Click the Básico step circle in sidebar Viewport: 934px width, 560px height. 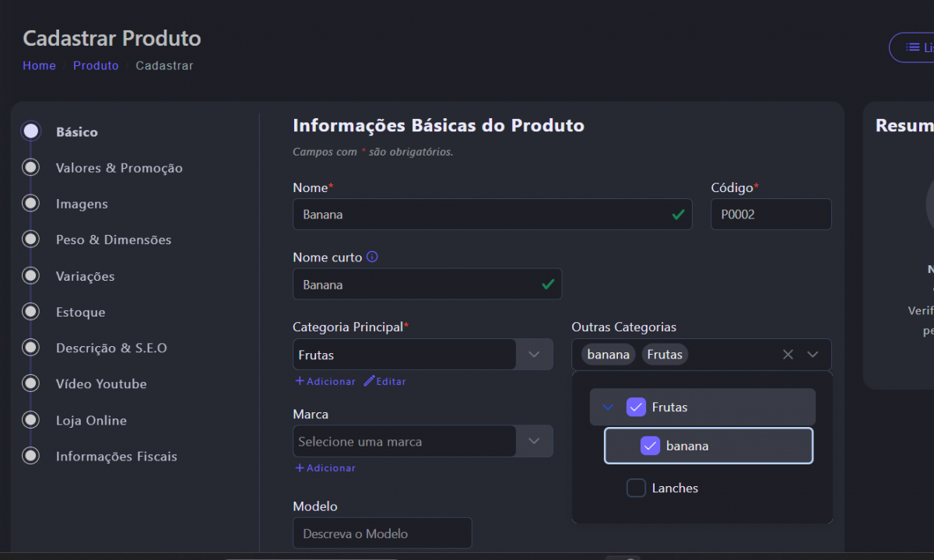click(x=30, y=131)
